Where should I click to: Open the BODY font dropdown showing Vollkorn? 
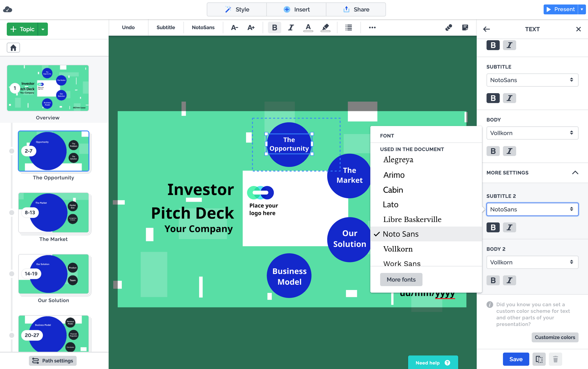click(x=532, y=133)
